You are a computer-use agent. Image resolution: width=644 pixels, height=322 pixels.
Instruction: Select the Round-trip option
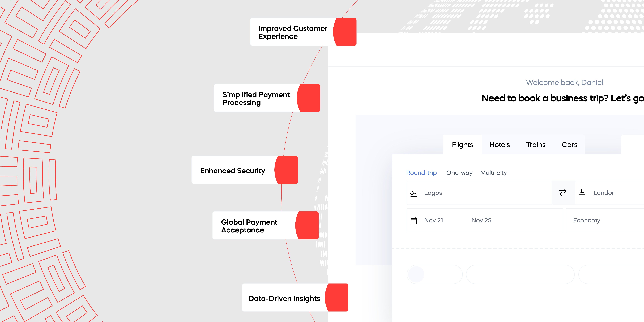tap(421, 173)
